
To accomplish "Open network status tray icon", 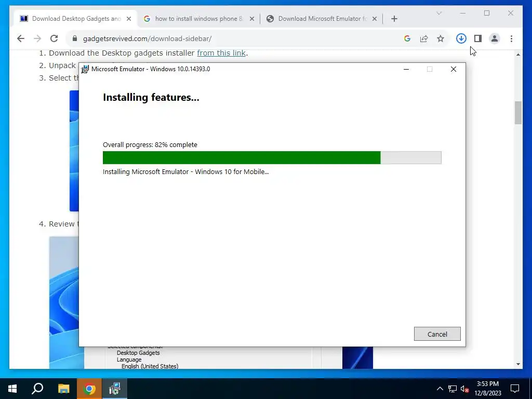I will pos(453,389).
